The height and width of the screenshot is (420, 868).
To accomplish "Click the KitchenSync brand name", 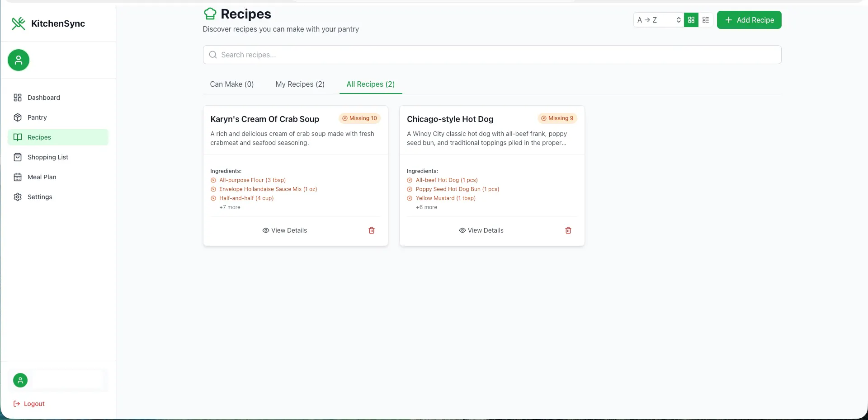I will [x=58, y=23].
